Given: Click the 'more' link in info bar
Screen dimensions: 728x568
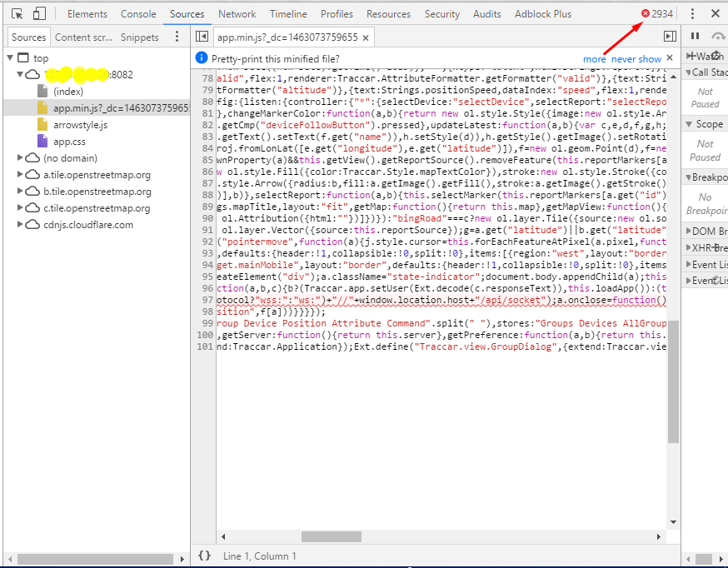Looking at the screenshot, I should pyautogui.click(x=594, y=59).
